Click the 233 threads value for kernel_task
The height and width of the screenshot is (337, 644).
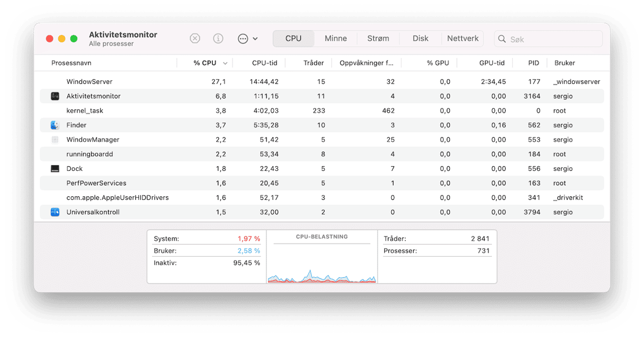[x=319, y=111]
